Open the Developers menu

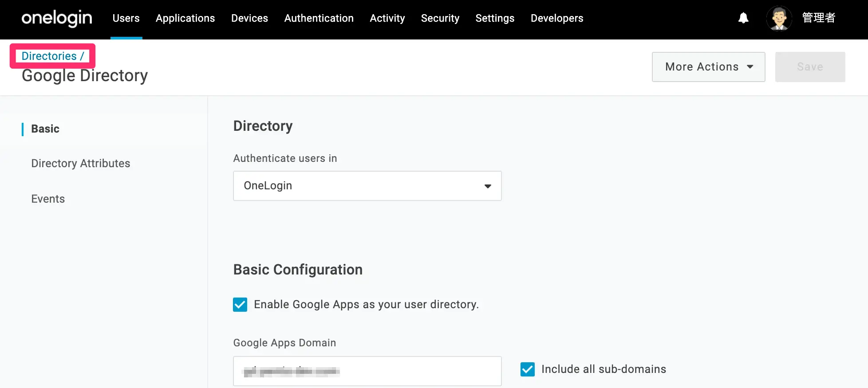pyautogui.click(x=557, y=18)
